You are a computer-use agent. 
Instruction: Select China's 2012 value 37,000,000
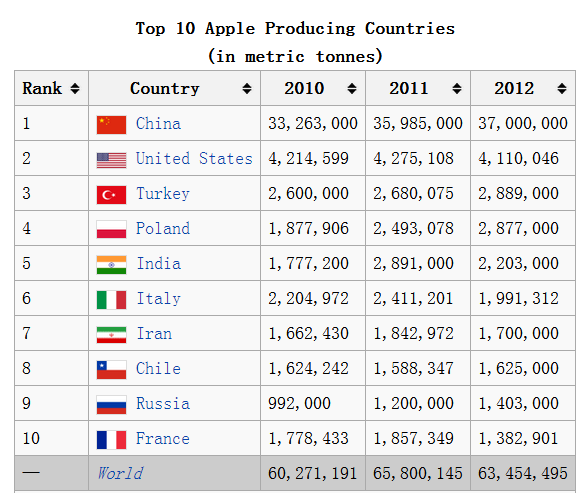point(523,123)
